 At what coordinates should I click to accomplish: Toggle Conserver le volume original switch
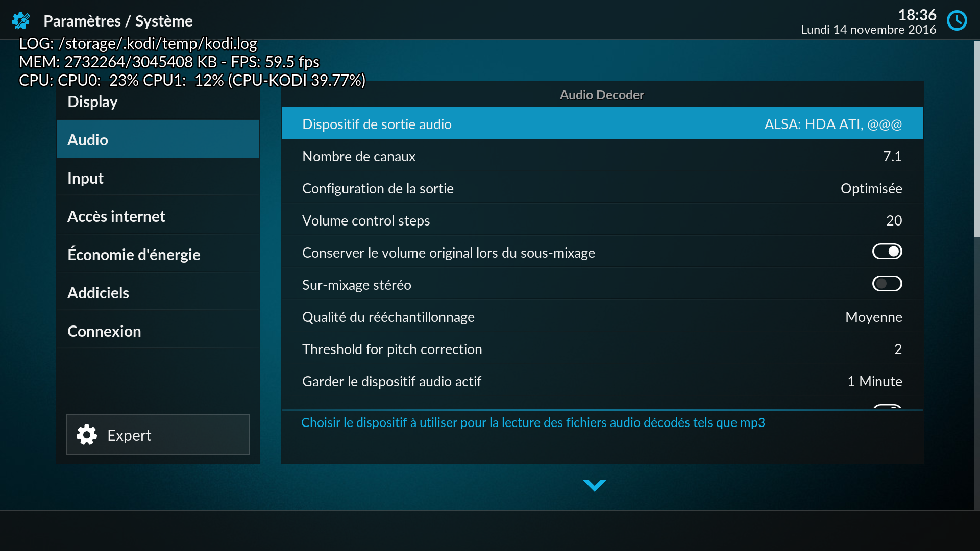coord(887,252)
